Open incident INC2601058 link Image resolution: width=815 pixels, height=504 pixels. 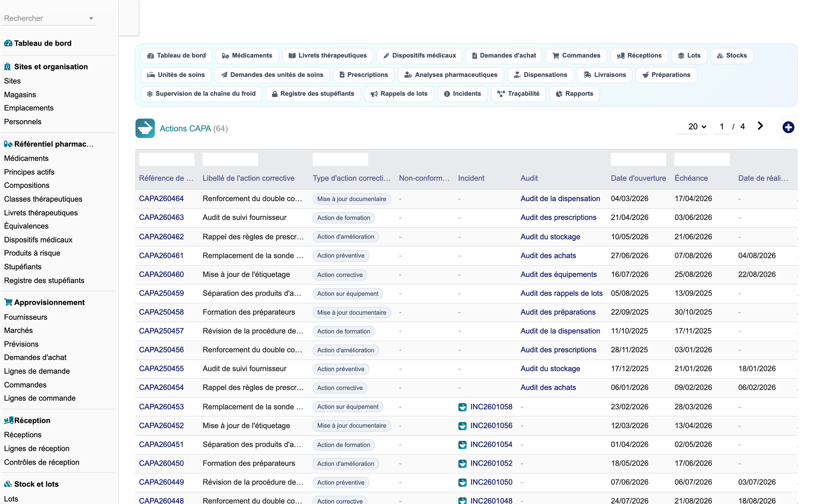pos(491,407)
